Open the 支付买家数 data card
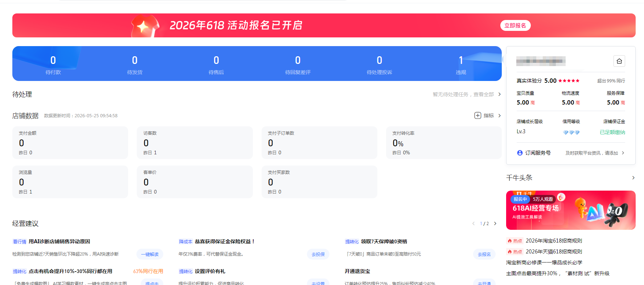The height and width of the screenshot is (285, 644). 319,182
